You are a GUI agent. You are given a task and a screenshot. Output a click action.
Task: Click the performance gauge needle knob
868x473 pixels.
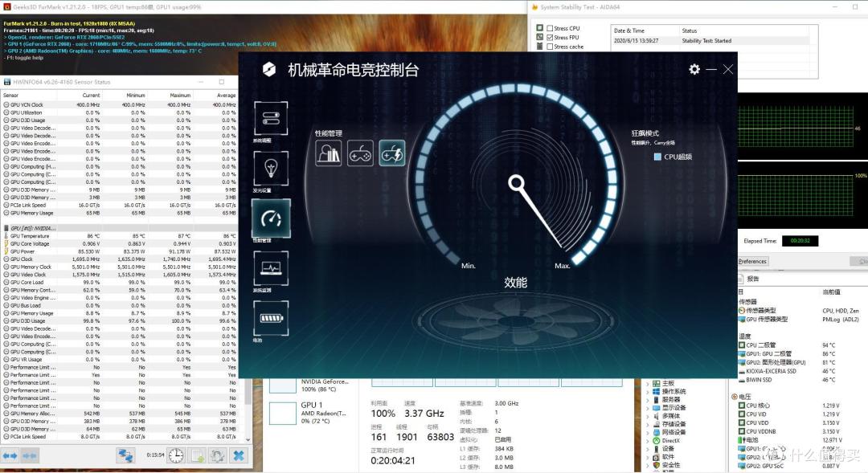coord(516,182)
